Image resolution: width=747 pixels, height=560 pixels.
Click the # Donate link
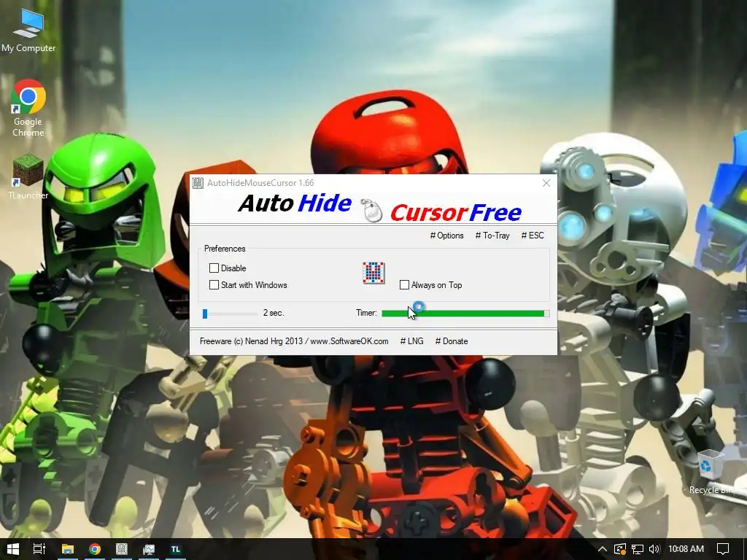click(451, 341)
